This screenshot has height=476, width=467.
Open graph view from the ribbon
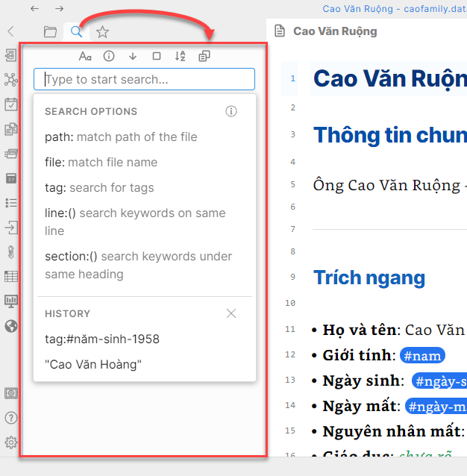[x=10, y=79]
